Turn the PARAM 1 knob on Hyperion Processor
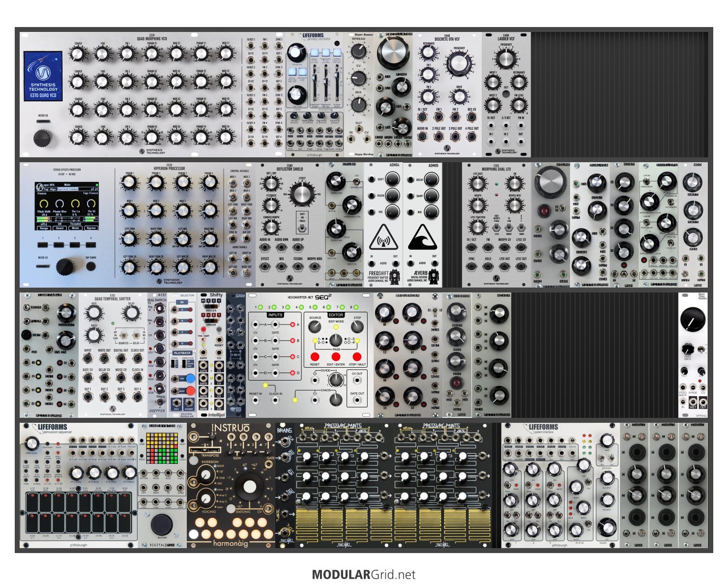 click(x=129, y=183)
